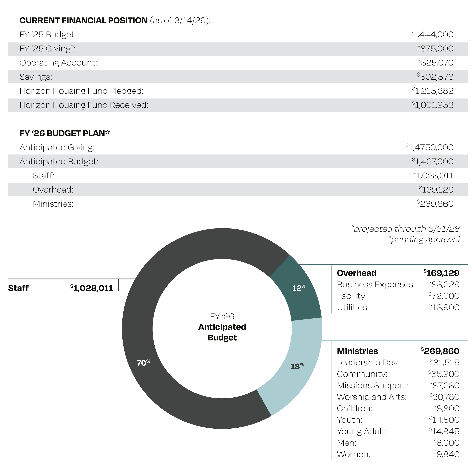Click the pending approval footnote
Viewport: 476px width, 476px height.
(424, 240)
